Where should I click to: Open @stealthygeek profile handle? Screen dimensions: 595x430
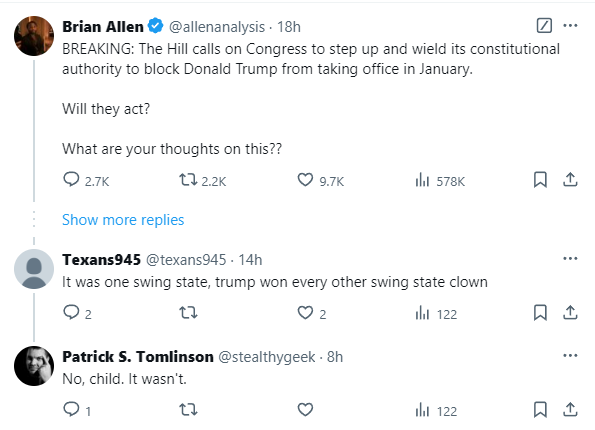[267, 357]
